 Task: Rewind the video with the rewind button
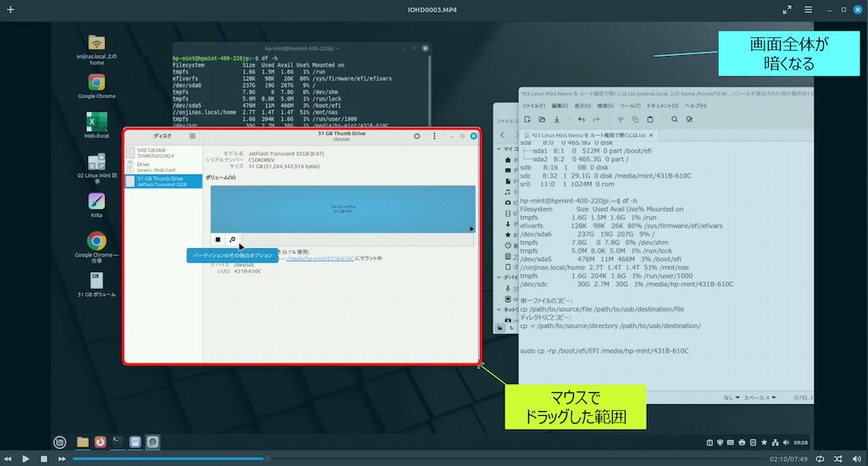click(x=7, y=458)
